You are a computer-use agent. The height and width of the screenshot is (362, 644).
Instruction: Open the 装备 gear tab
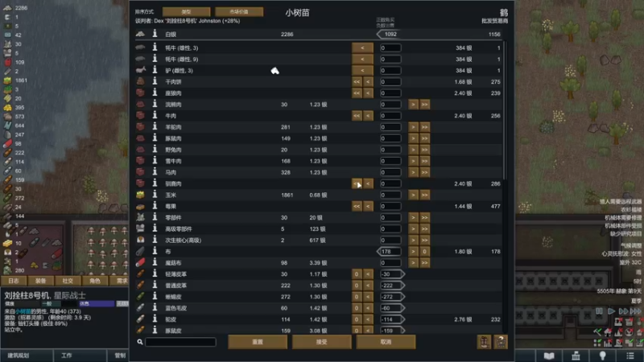point(40,281)
